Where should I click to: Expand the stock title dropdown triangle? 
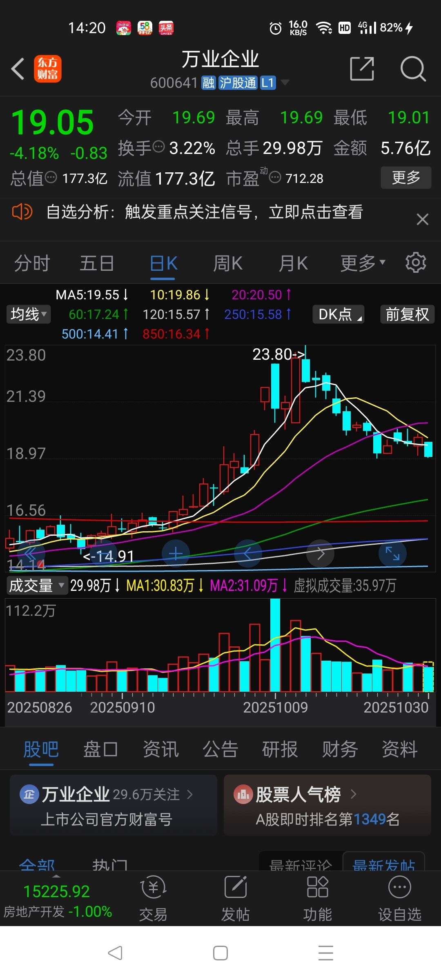pyautogui.click(x=285, y=83)
